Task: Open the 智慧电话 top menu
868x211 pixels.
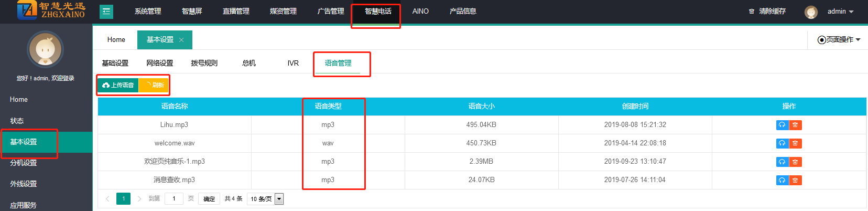Action: pyautogui.click(x=378, y=12)
